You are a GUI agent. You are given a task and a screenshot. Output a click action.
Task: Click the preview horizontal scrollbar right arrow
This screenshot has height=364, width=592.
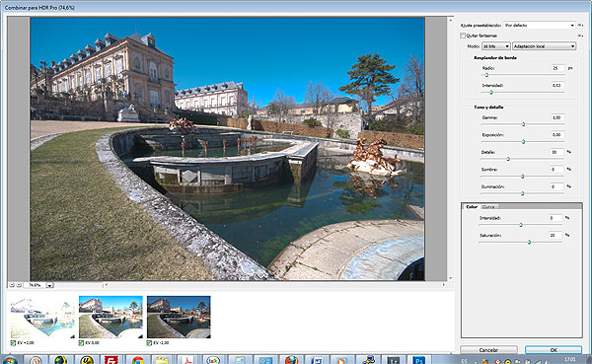pos(444,285)
